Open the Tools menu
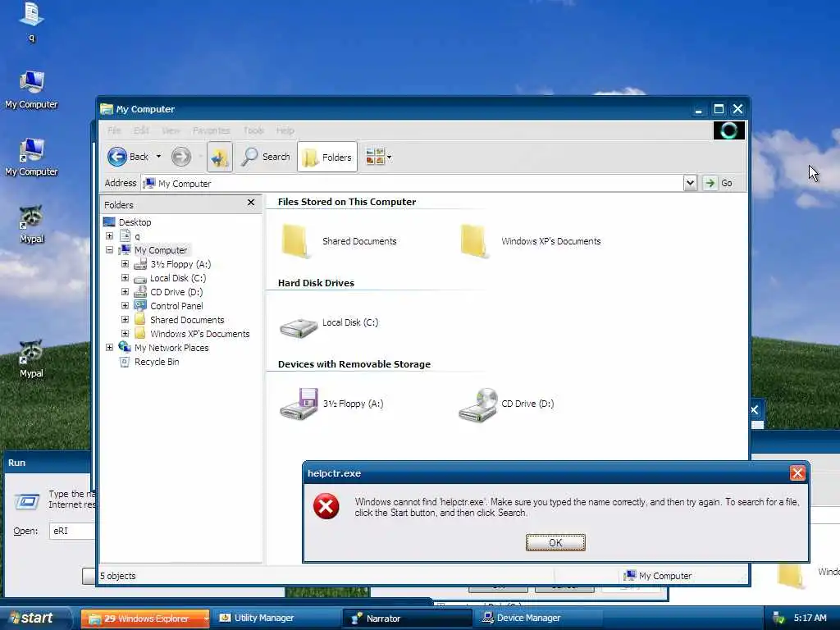 pos(254,130)
